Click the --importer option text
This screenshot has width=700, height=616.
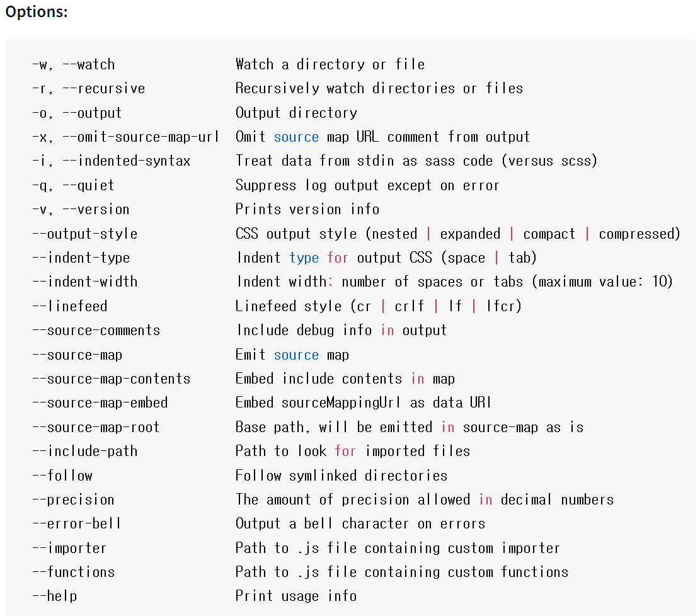[69, 548]
